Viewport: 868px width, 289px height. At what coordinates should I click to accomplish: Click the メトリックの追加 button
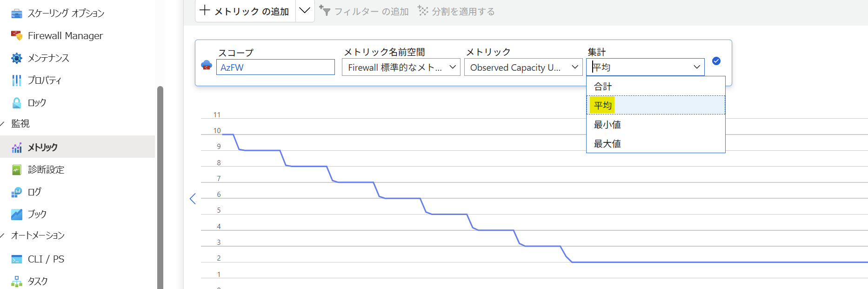[x=245, y=11]
